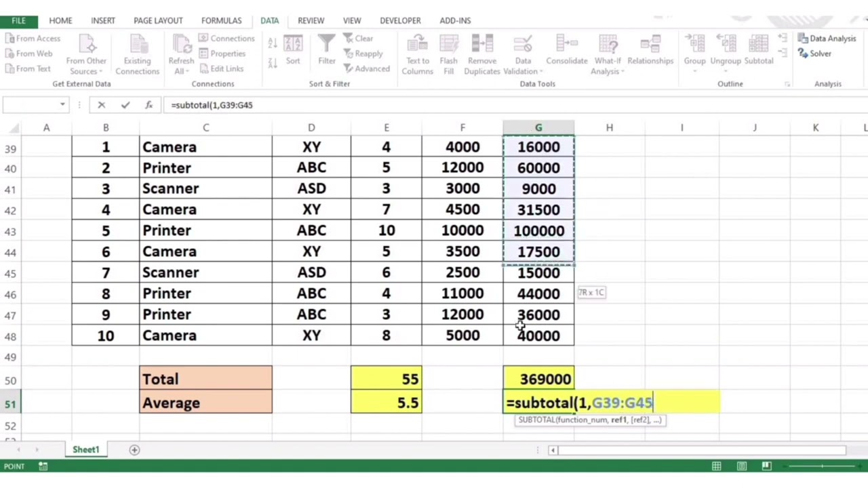Switch to the HOME tab
Image resolution: width=868 pixels, height=488 pixels.
point(60,20)
